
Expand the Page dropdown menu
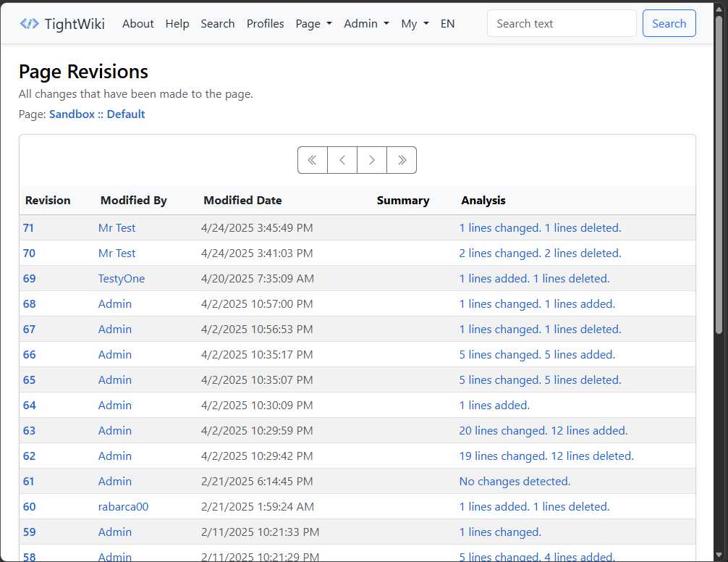coord(314,24)
